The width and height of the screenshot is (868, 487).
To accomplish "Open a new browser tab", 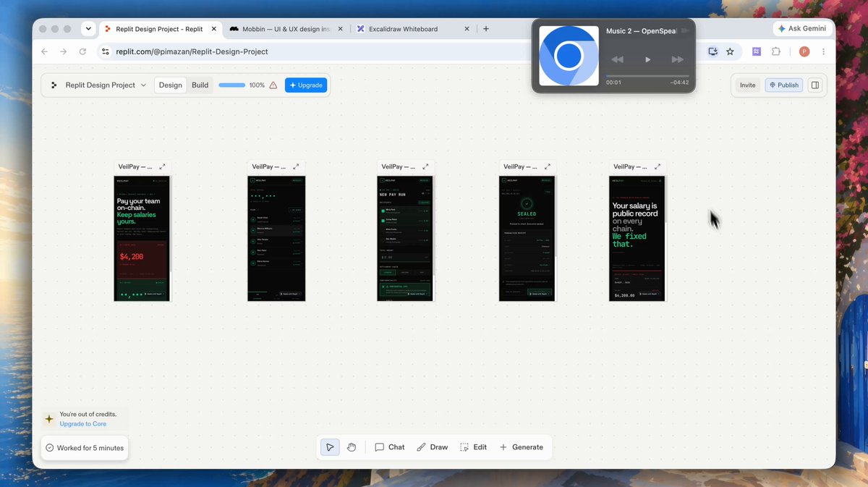I will click(x=486, y=29).
